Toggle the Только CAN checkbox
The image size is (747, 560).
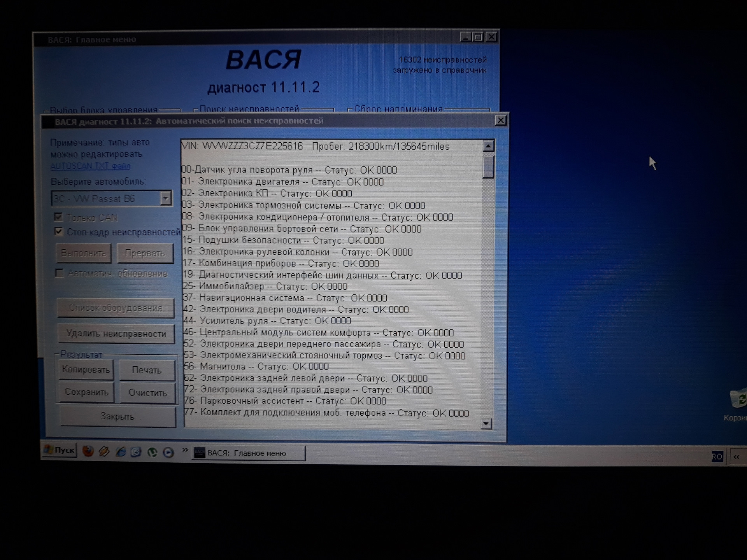coord(58,217)
